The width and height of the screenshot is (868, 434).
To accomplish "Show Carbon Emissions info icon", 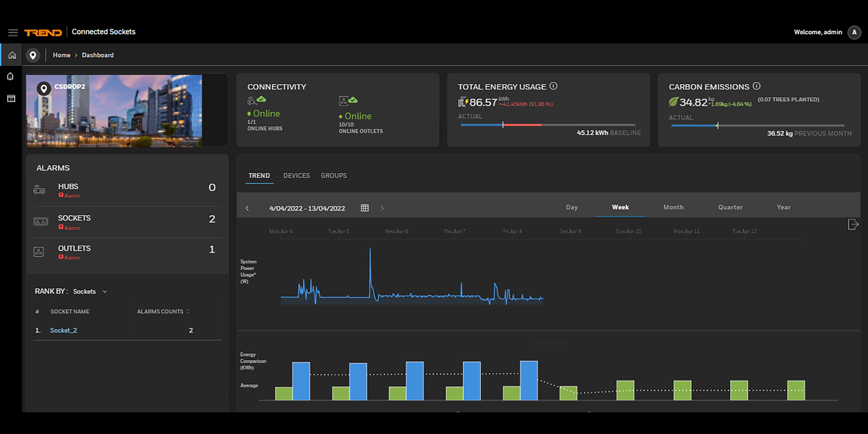I will pos(756,86).
